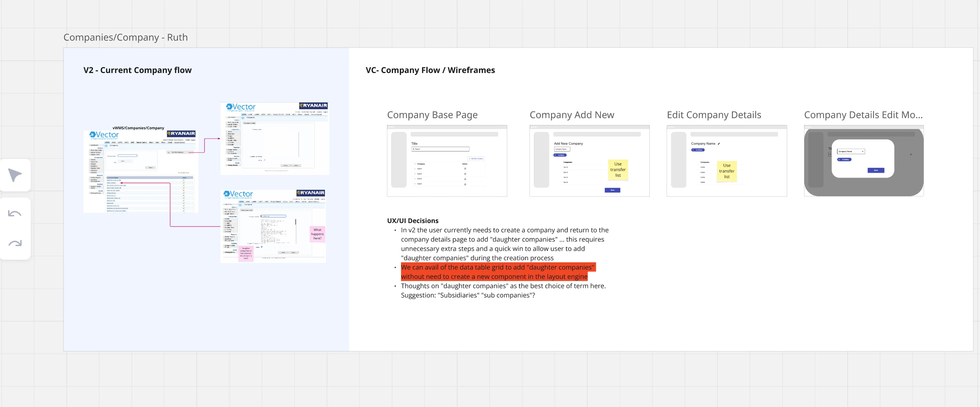Toggle Is Active pill in Company Add New
The height and width of the screenshot is (407, 980).
click(560, 155)
